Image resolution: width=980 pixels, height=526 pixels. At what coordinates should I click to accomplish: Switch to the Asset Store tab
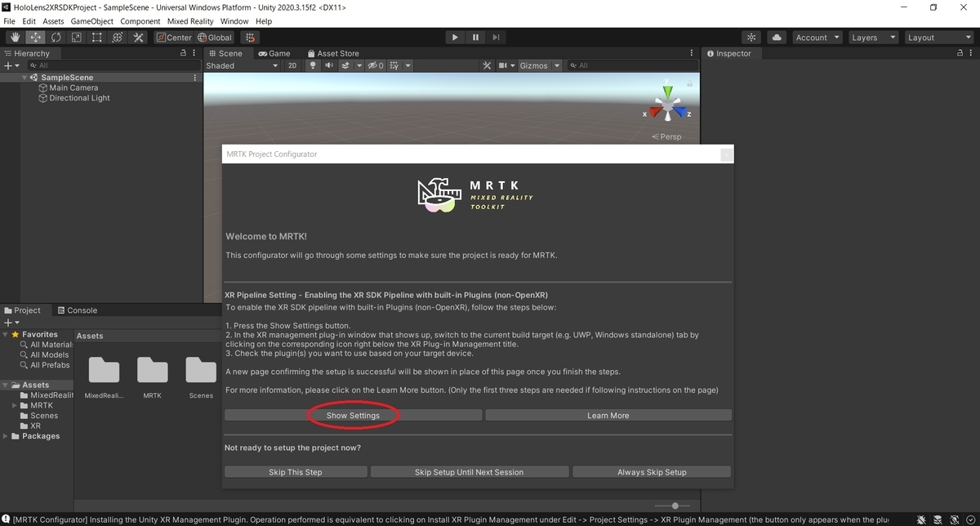click(x=332, y=53)
